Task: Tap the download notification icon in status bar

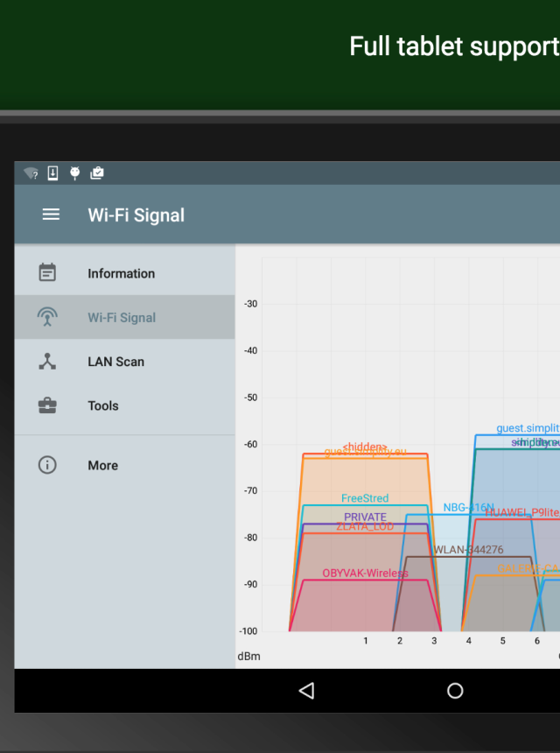Action: pyautogui.click(x=52, y=173)
